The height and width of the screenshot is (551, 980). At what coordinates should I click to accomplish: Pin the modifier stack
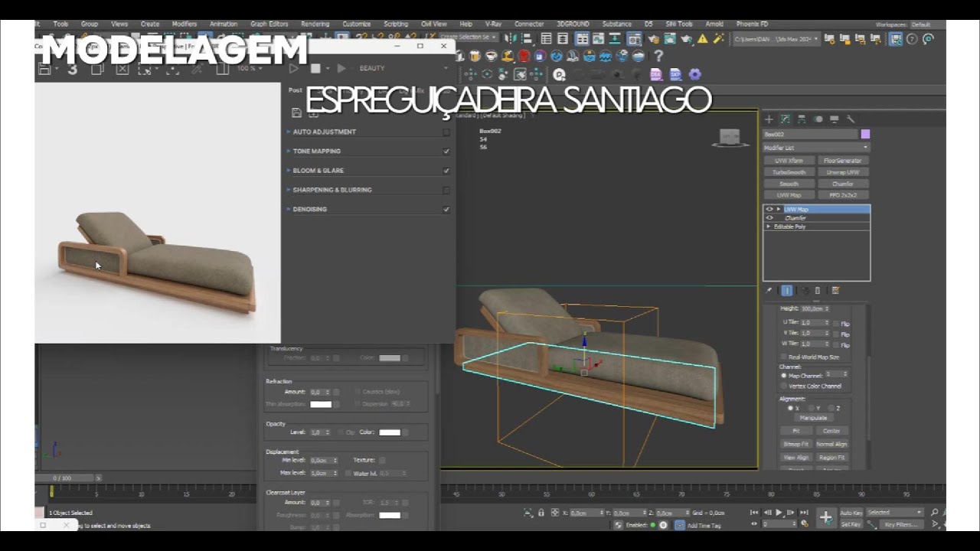pos(769,291)
